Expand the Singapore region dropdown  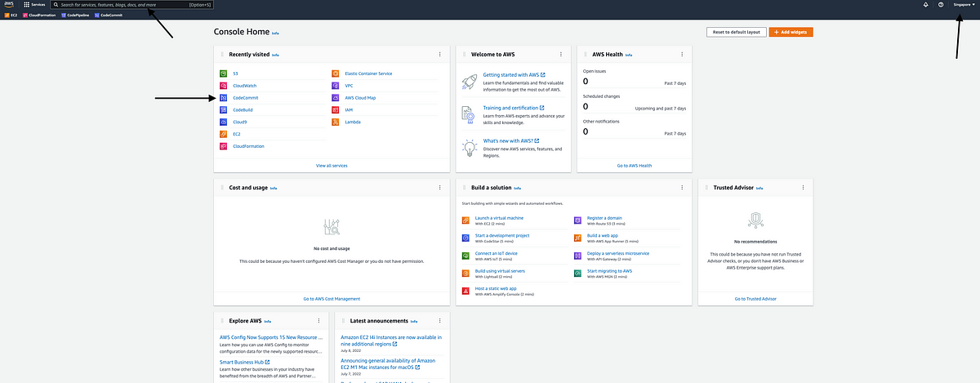coord(965,5)
